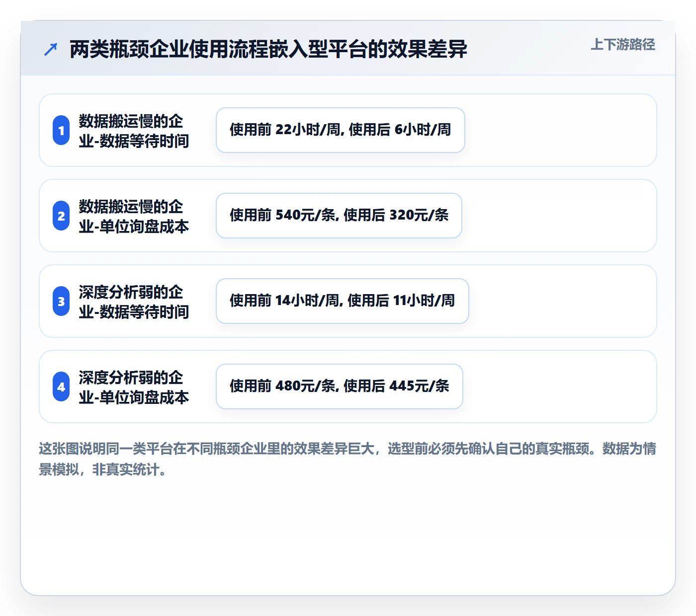Click the blue arrow icon beside the title
Image resolution: width=696 pixels, height=616 pixels.
[51, 49]
